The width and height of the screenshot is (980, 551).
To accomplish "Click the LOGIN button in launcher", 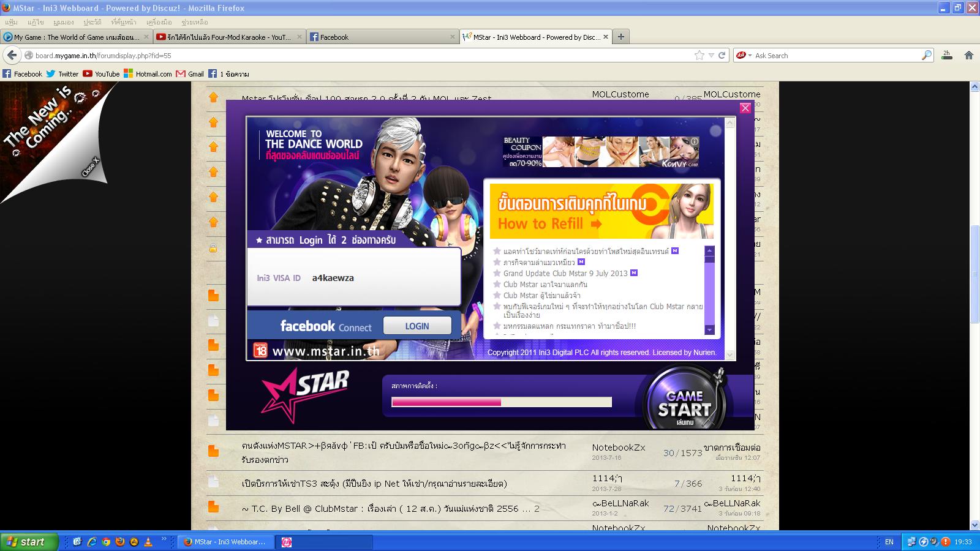I will (417, 326).
